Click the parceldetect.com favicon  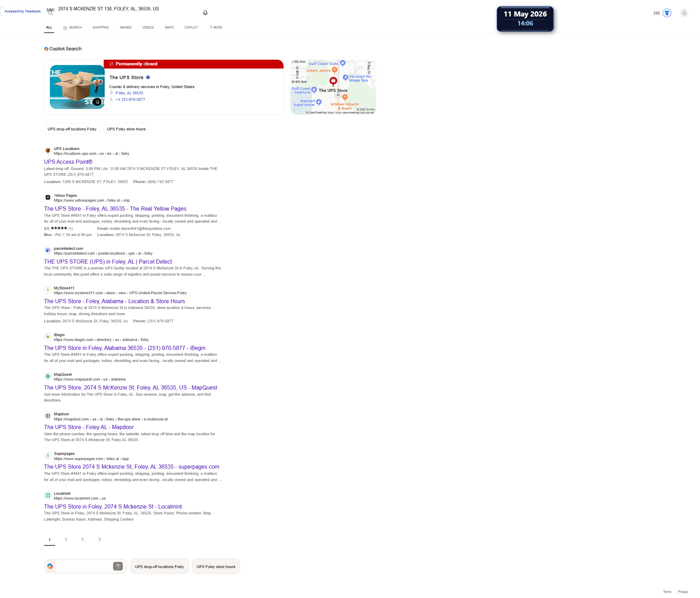click(x=48, y=250)
